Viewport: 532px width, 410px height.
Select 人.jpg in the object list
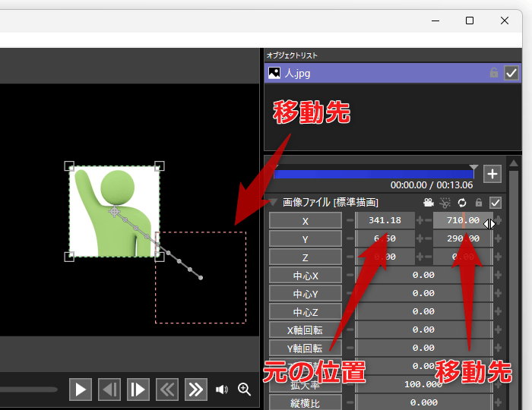click(393, 73)
